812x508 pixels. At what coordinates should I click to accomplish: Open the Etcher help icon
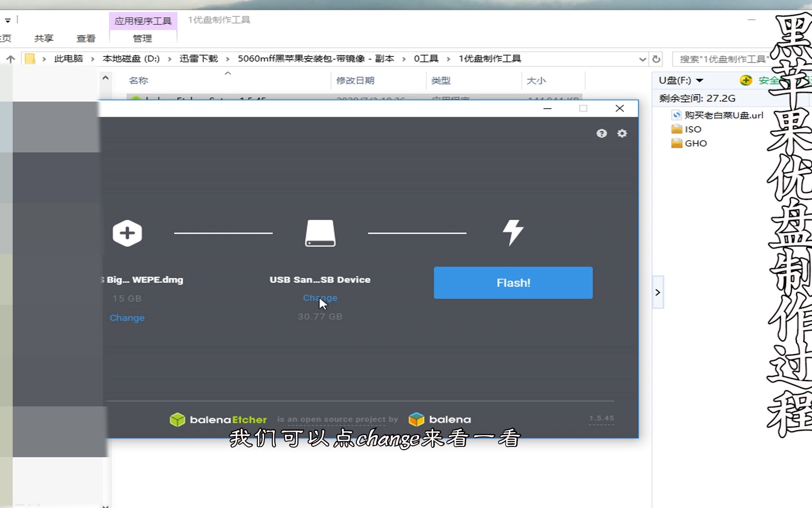pos(601,133)
